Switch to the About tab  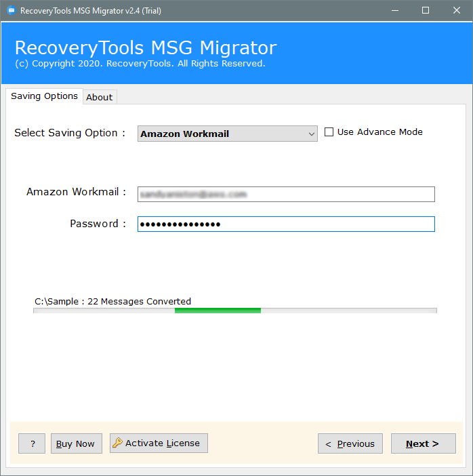tap(100, 98)
